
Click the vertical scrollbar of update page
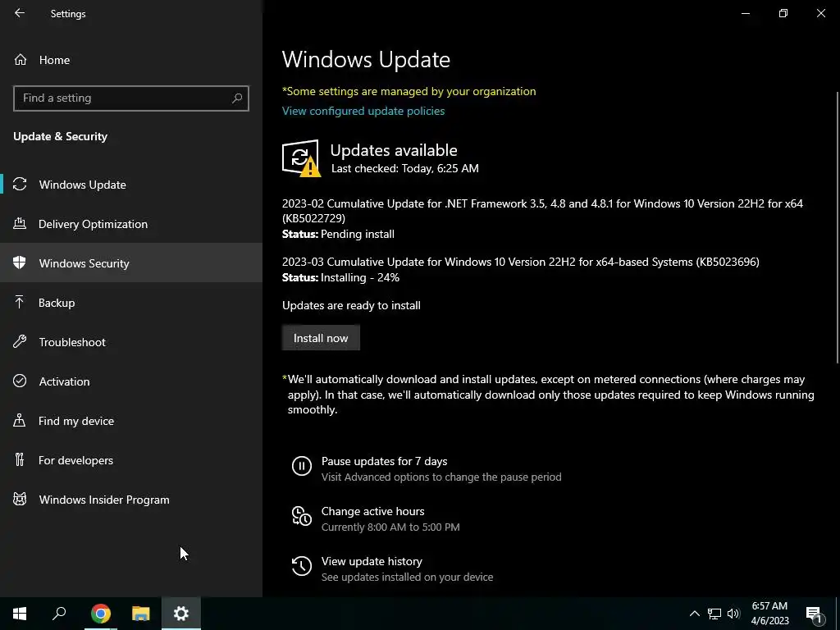838,228
